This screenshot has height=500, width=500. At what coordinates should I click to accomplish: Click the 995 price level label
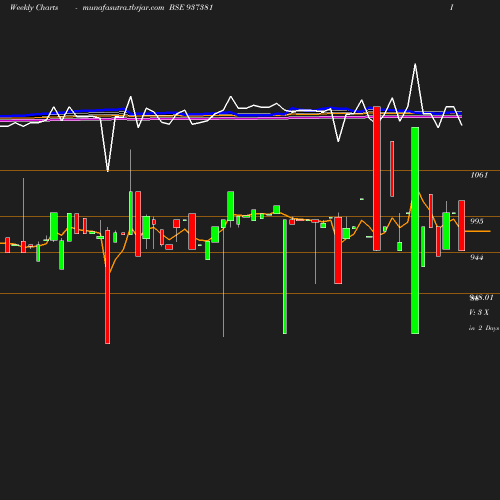point(477,222)
